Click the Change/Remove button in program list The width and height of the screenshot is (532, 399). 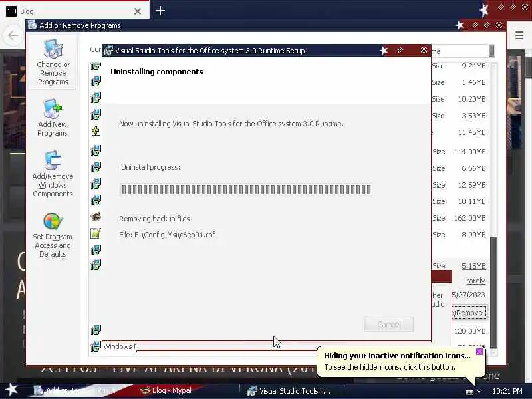[469, 313]
